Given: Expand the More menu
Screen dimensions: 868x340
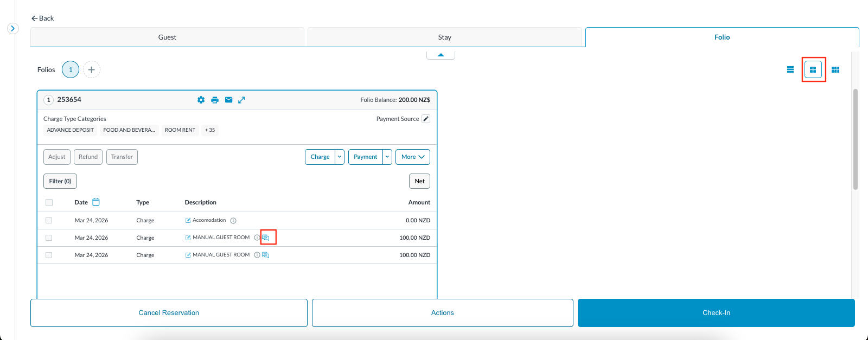Looking at the screenshot, I should click(x=413, y=157).
